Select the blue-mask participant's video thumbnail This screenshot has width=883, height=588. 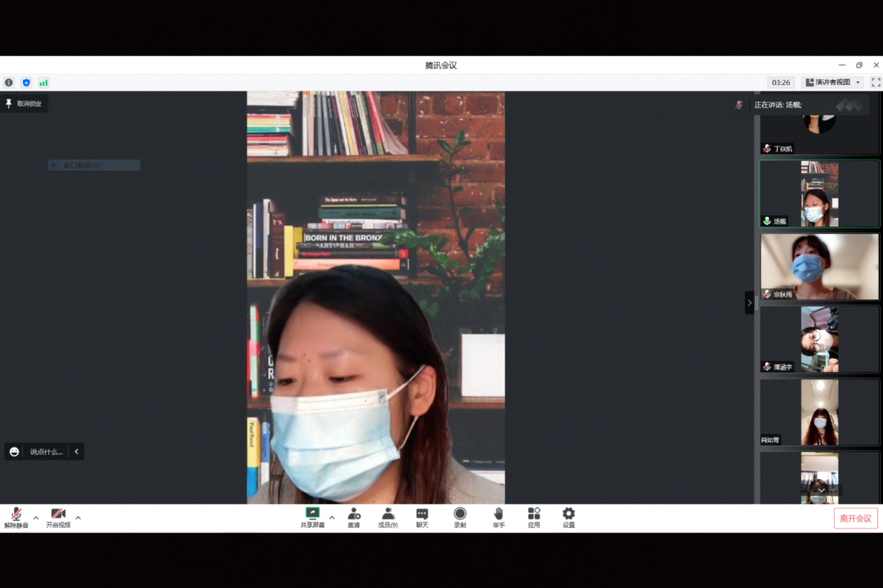[x=819, y=266]
